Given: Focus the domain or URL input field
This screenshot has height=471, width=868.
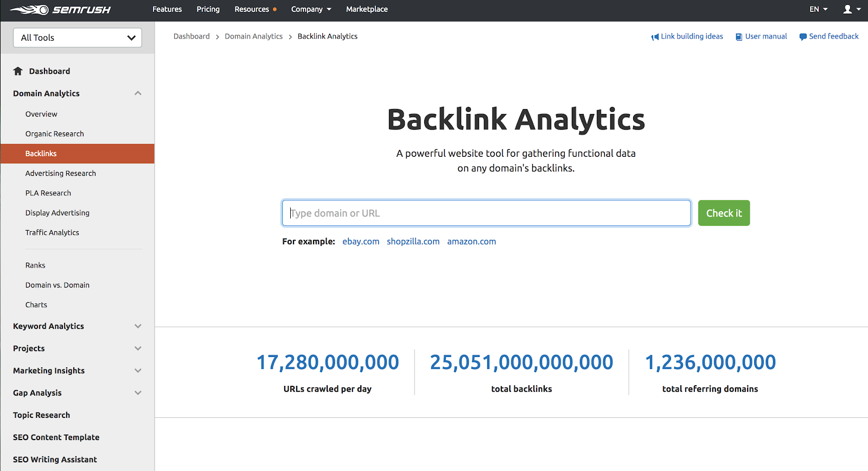Looking at the screenshot, I should [486, 213].
